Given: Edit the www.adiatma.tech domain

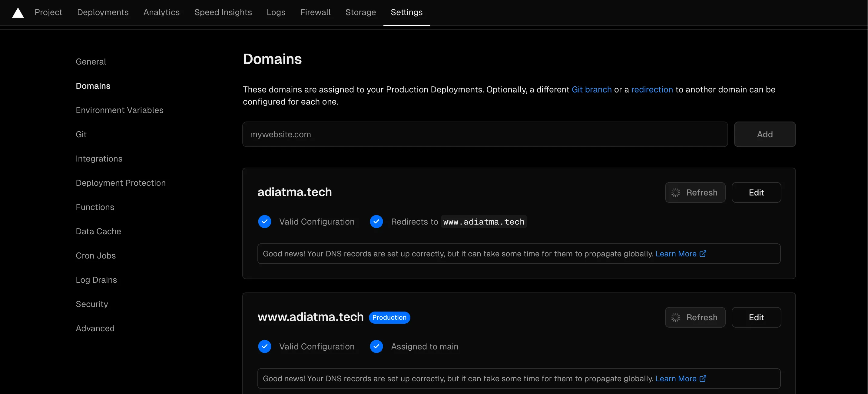Looking at the screenshot, I should coord(757,317).
